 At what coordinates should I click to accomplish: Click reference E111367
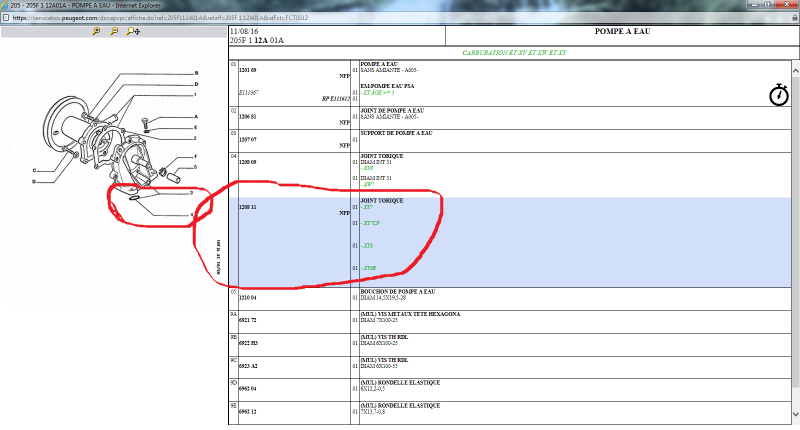[x=249, y=93]
